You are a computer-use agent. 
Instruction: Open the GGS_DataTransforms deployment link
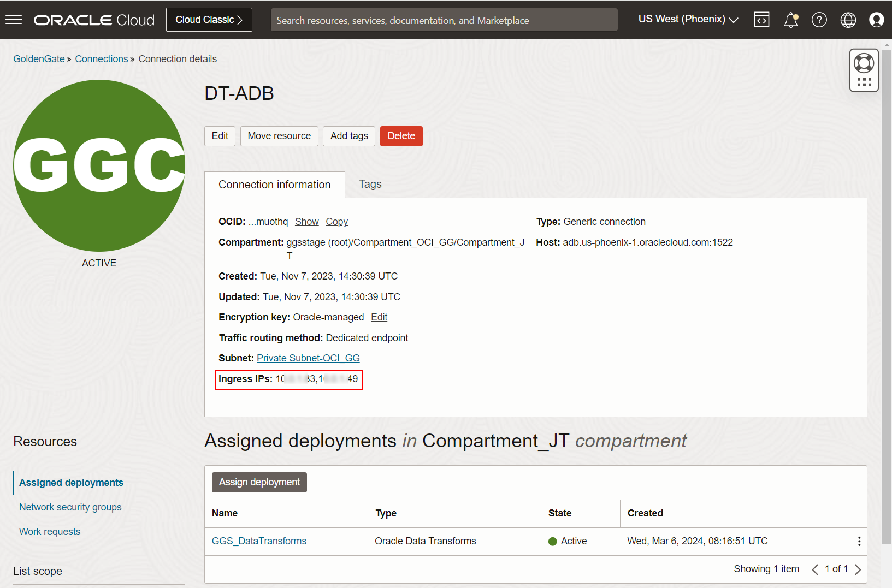(x=259, y=541)
